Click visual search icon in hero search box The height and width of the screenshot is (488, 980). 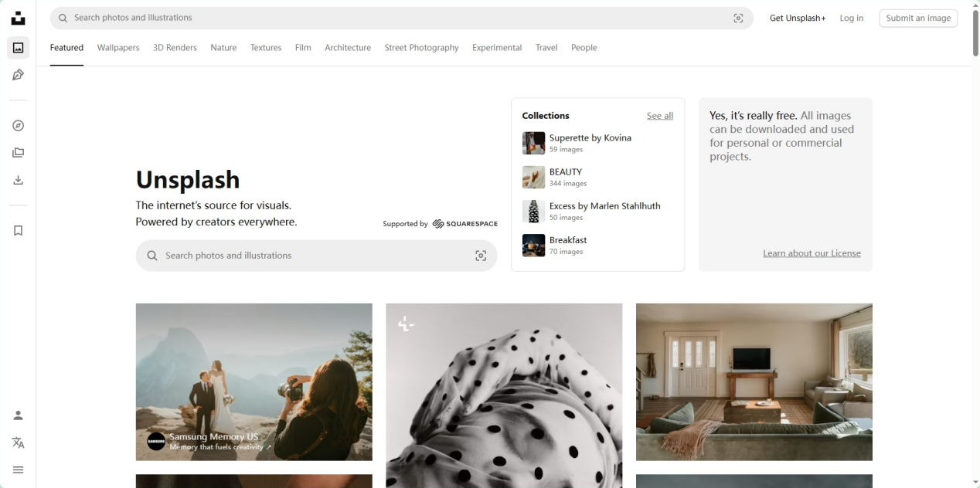coord(480,256)
